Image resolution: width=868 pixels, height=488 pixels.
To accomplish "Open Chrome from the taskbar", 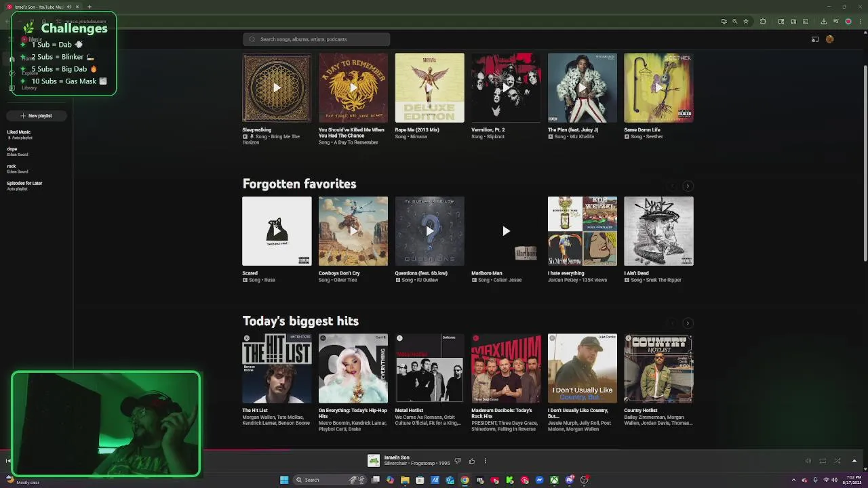I will pos(465,480).
